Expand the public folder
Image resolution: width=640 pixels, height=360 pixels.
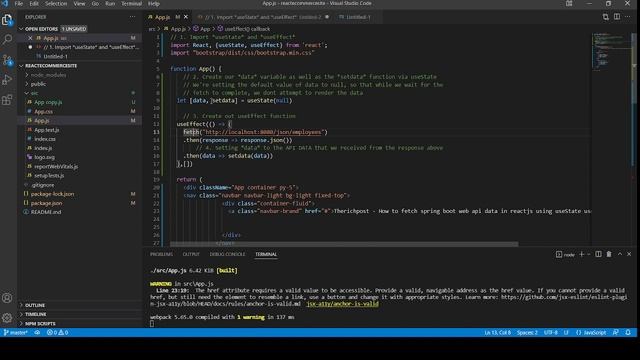(38, 84)
